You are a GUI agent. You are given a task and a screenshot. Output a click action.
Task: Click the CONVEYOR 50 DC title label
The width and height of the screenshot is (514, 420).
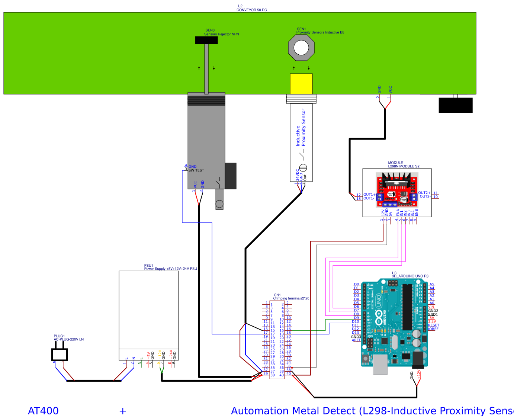(251, 10)
